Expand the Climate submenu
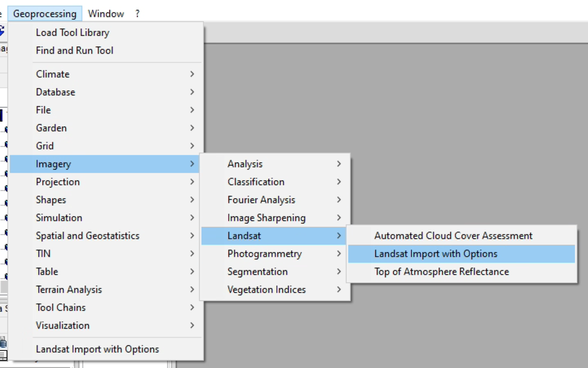 (x=53, y=74)
